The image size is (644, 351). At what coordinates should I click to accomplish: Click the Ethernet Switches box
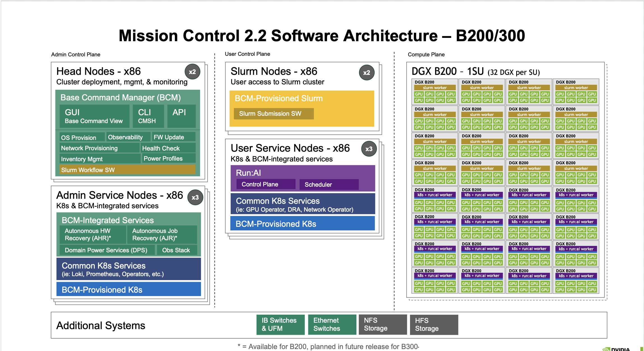click(332, 324)
